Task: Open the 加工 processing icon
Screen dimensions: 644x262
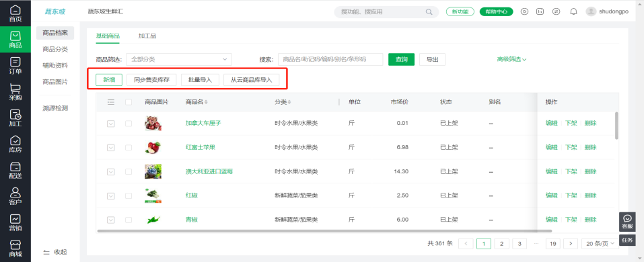Action: [15, 118]
